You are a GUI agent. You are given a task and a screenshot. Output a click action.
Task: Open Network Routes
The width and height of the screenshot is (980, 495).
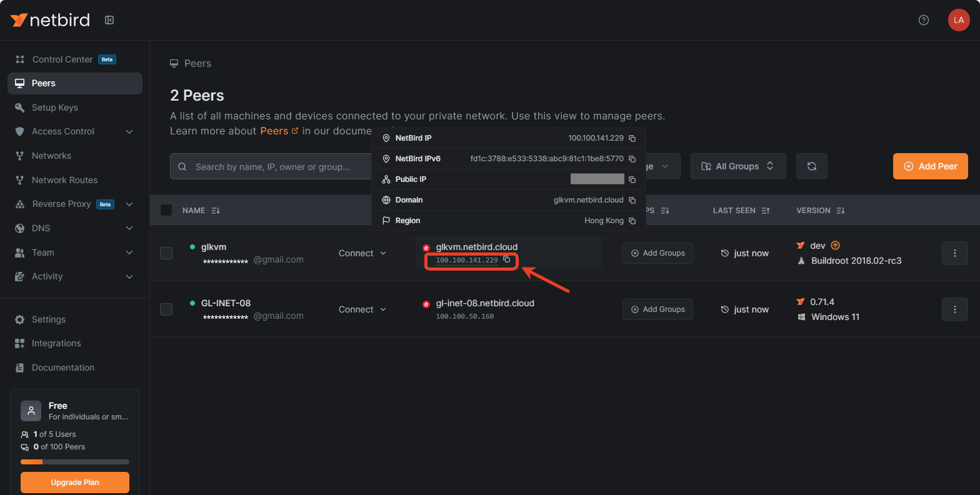point(75,180)
